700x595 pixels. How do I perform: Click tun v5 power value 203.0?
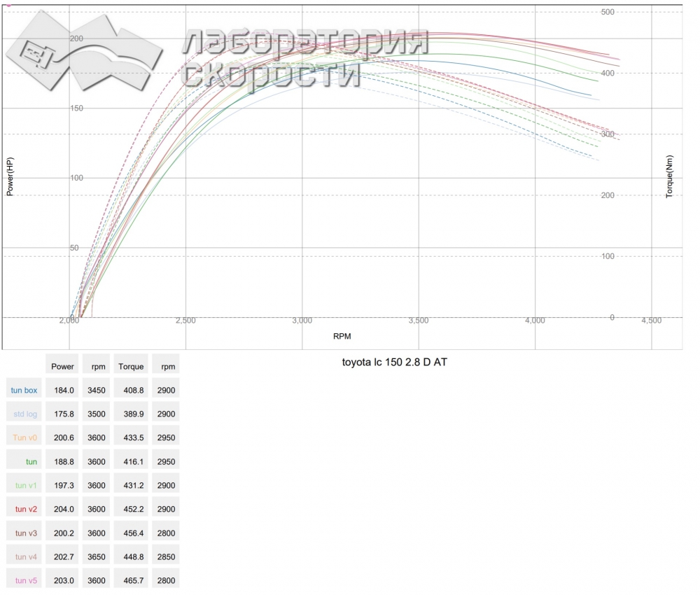click(64, 580)
